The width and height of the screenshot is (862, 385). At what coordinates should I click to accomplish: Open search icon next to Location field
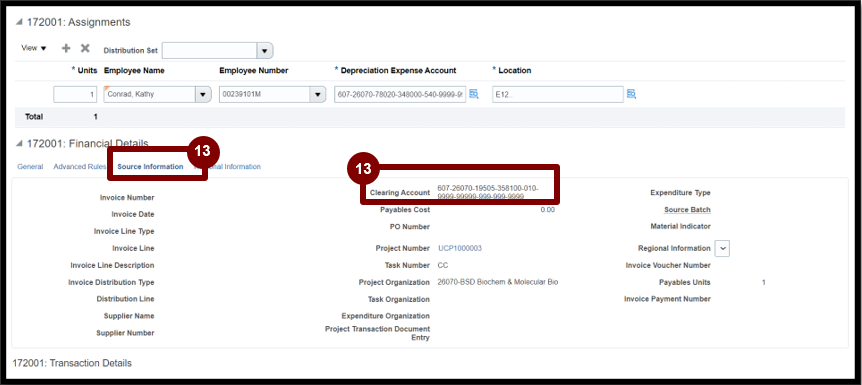[x=631, y=94]
